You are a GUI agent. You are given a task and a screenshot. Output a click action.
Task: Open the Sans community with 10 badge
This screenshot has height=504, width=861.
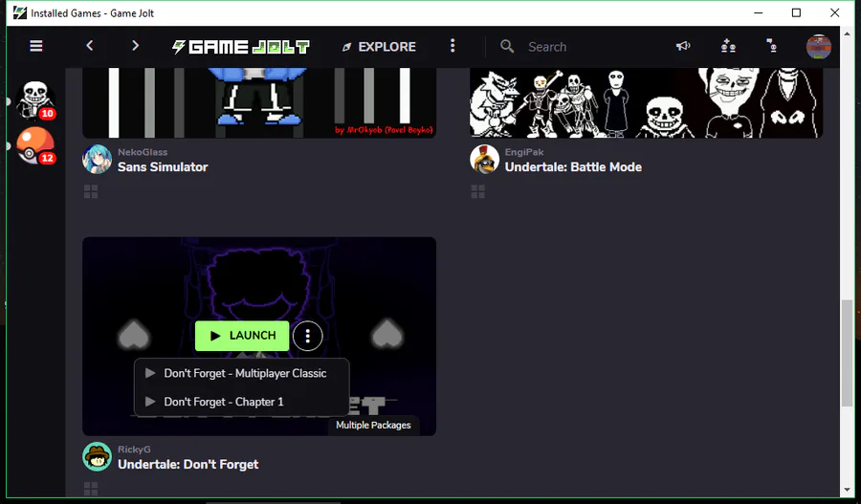click(35, 99)
